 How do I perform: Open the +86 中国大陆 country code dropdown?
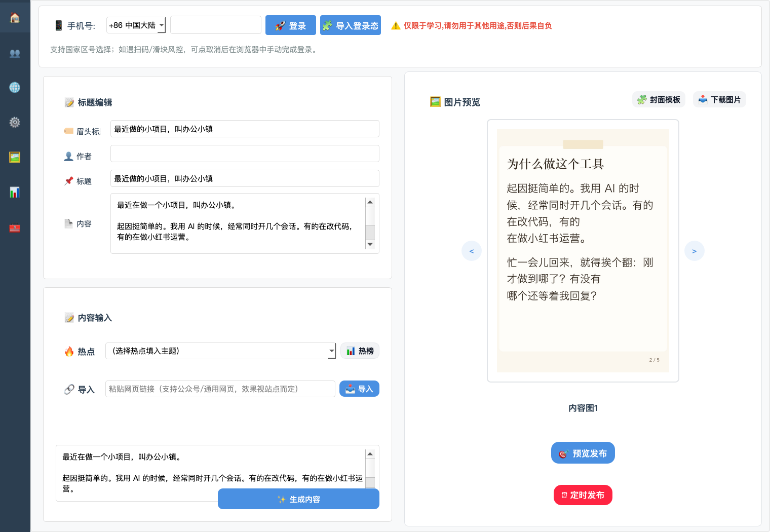click(136, 25)
